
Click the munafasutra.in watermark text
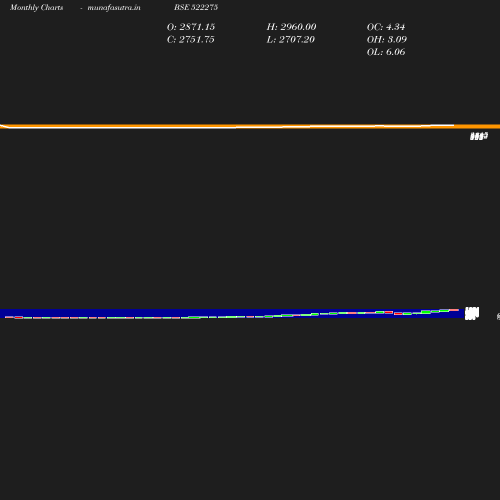pyautogui.click(x=114, y=8)
